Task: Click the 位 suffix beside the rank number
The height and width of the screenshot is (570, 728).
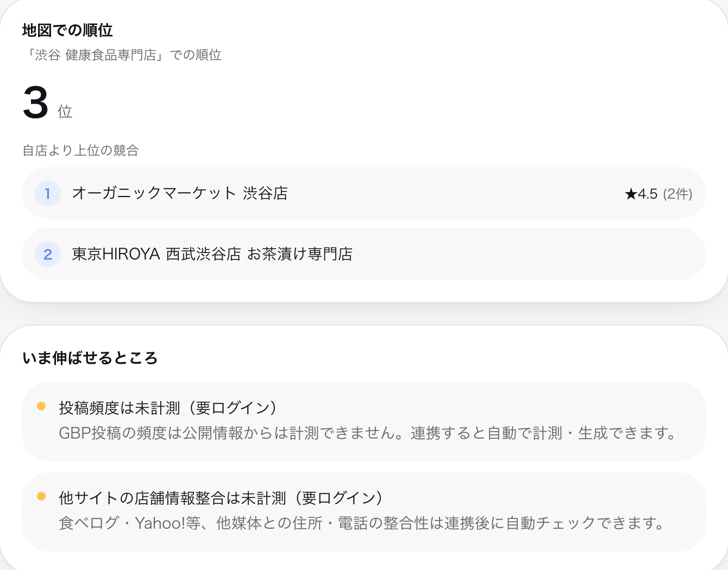Action: (65, 112)
